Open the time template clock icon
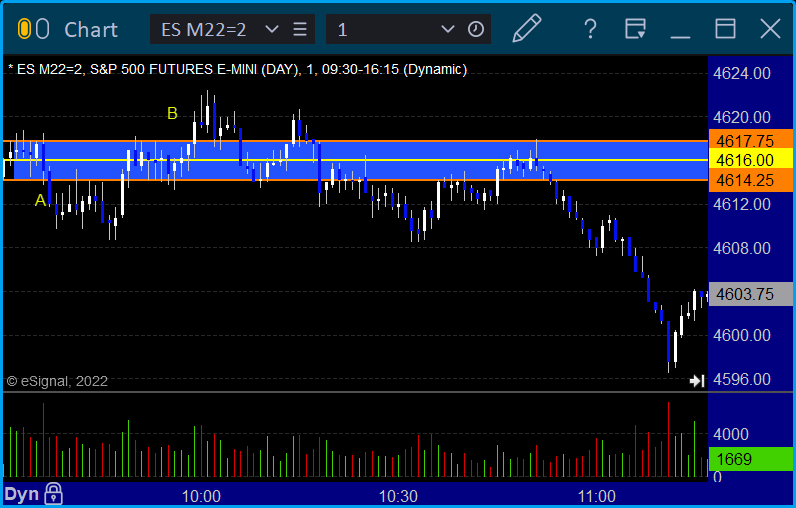 476,29
